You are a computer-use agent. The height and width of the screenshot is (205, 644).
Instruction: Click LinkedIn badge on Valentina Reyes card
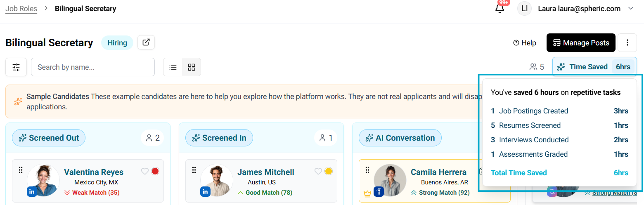32,191
